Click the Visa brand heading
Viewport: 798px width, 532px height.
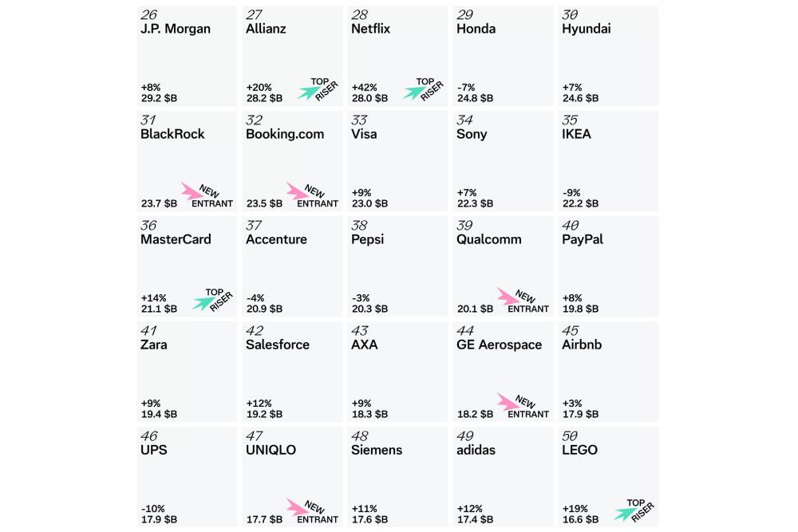click(365, 134)
